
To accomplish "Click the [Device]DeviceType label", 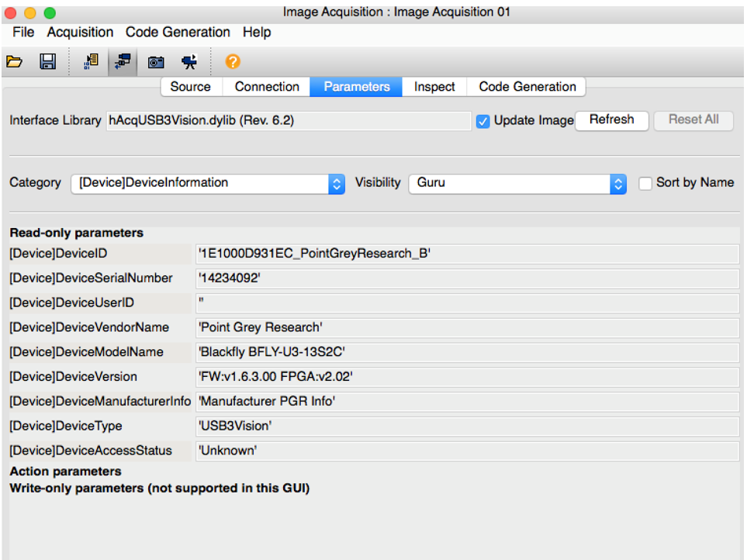I will (x=66, y=427).
